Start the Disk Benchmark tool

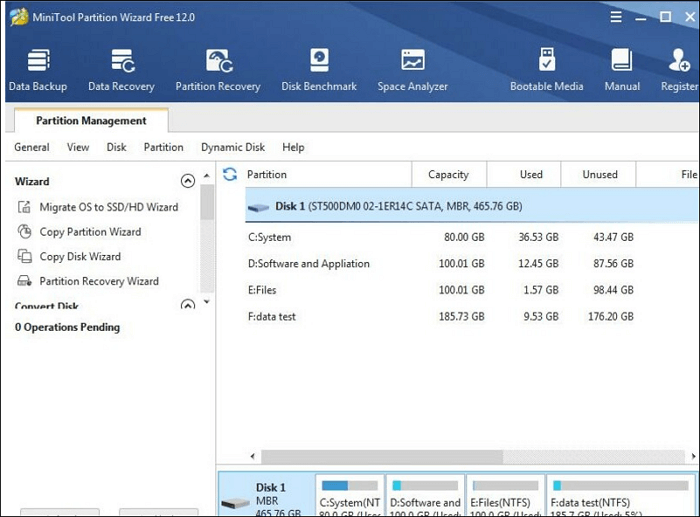319,69
